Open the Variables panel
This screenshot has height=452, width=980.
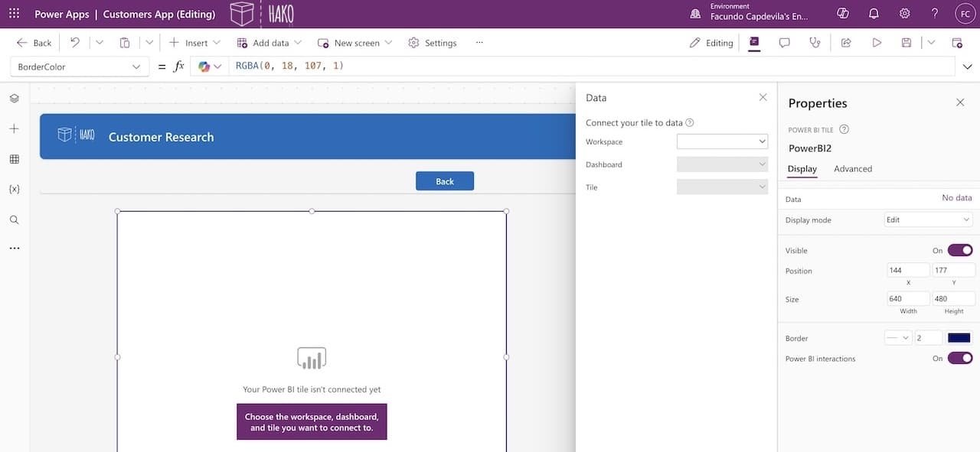tap(12, 189)
